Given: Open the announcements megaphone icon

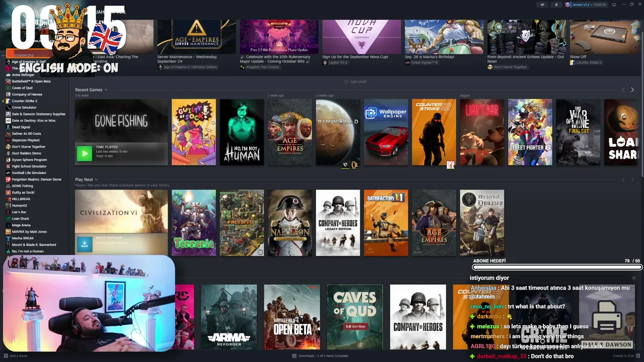Looking at the screenshot, I should coord(542,5).
